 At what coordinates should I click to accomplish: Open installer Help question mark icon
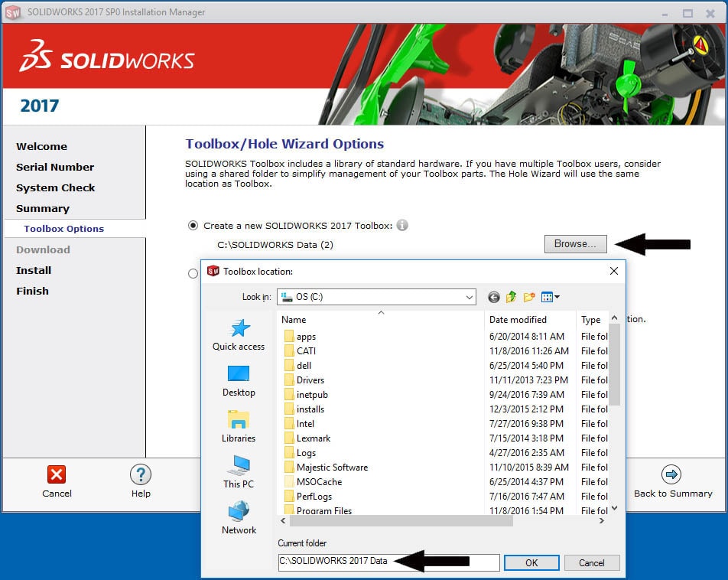141,474
